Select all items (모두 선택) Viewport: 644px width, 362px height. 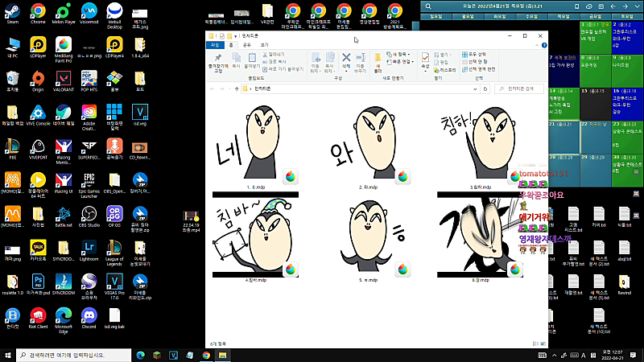pos(474,54)
